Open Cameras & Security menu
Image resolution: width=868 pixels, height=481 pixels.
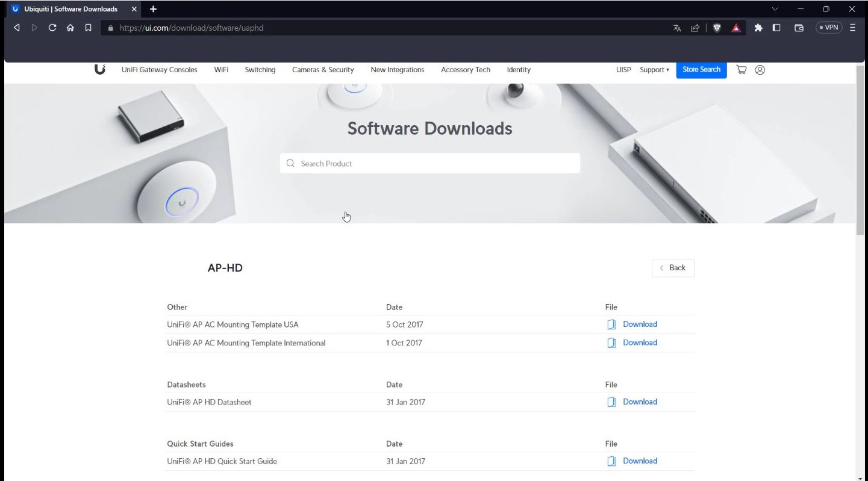tap(323, 70)
